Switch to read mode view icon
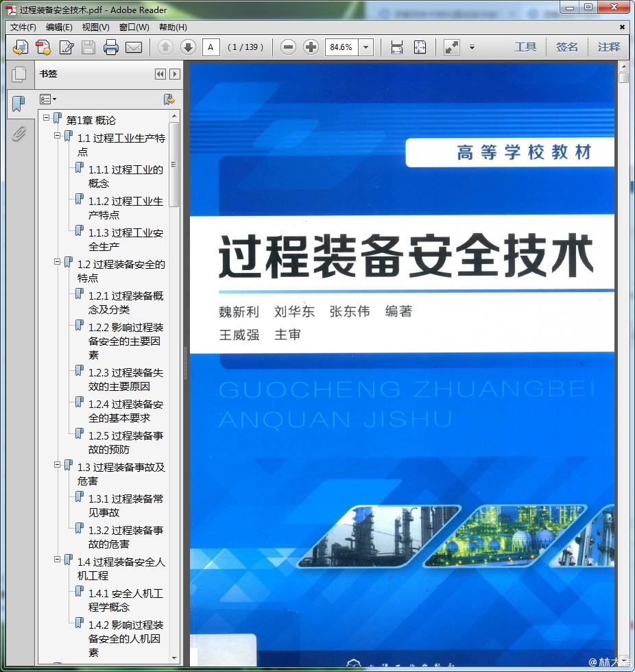The image size is (635, 672). click(x=451, y=47)
